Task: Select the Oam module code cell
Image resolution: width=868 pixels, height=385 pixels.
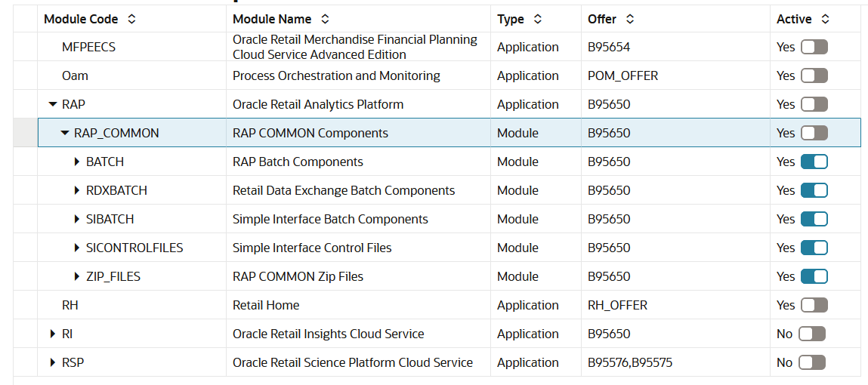Action: [131, 75]
